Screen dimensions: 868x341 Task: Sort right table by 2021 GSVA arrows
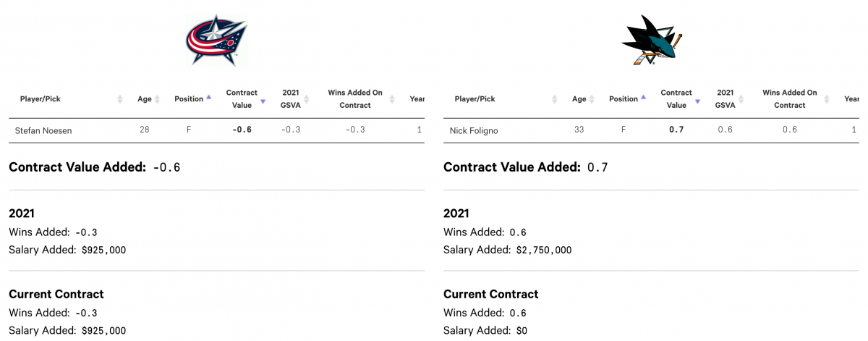coord(741,99)
